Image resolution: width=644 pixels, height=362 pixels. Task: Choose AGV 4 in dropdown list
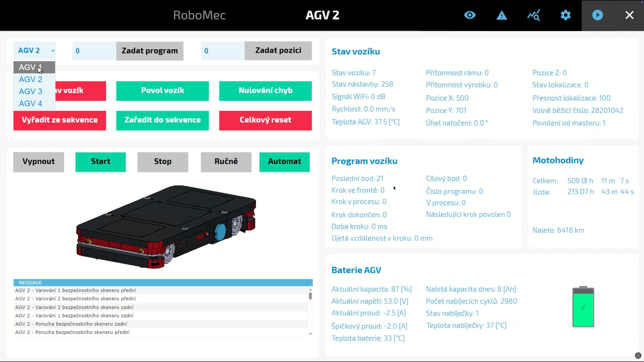30,104
